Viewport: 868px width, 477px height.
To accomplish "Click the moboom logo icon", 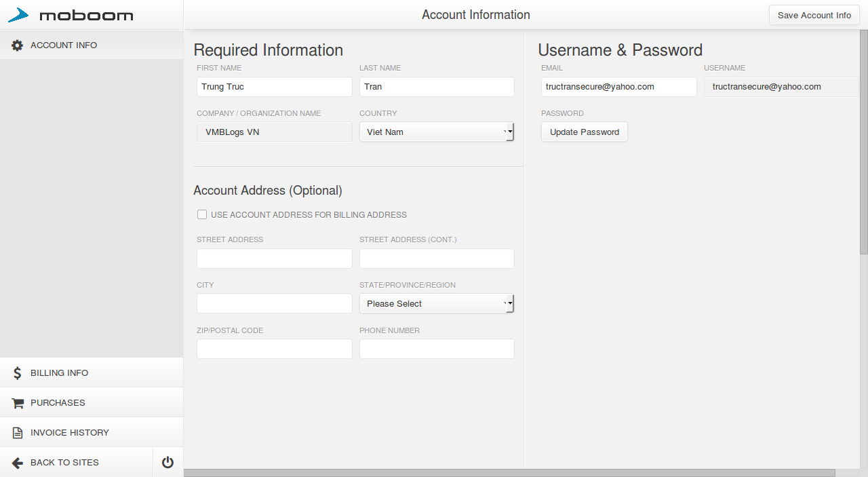I will coord(18,15).
